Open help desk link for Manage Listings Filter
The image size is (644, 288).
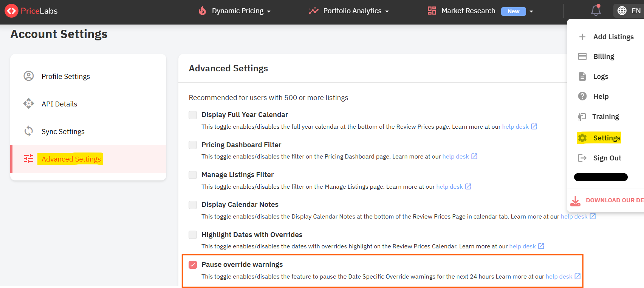tap(454, 187)
